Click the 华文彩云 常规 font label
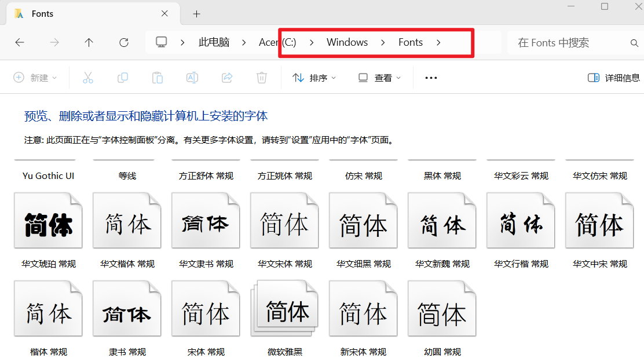Image resolution: width=644 pixels, height=362 pixels. 521,176
